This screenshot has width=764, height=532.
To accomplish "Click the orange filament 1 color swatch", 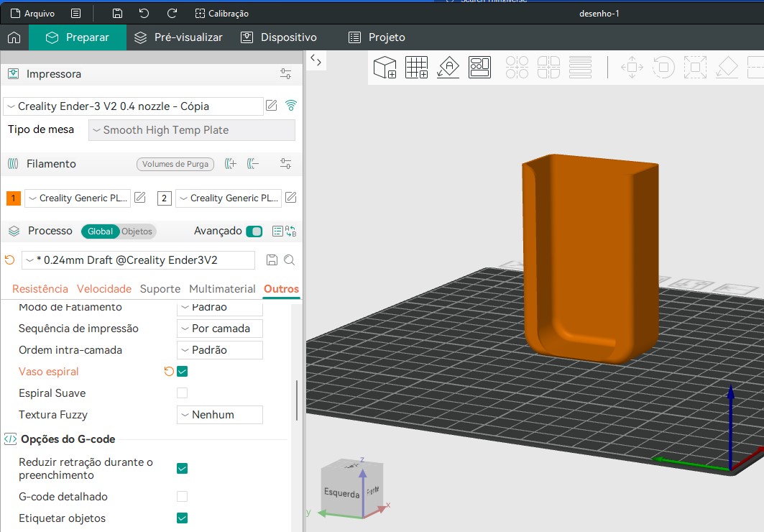I will pyautogui.click(x=13, y=198).
